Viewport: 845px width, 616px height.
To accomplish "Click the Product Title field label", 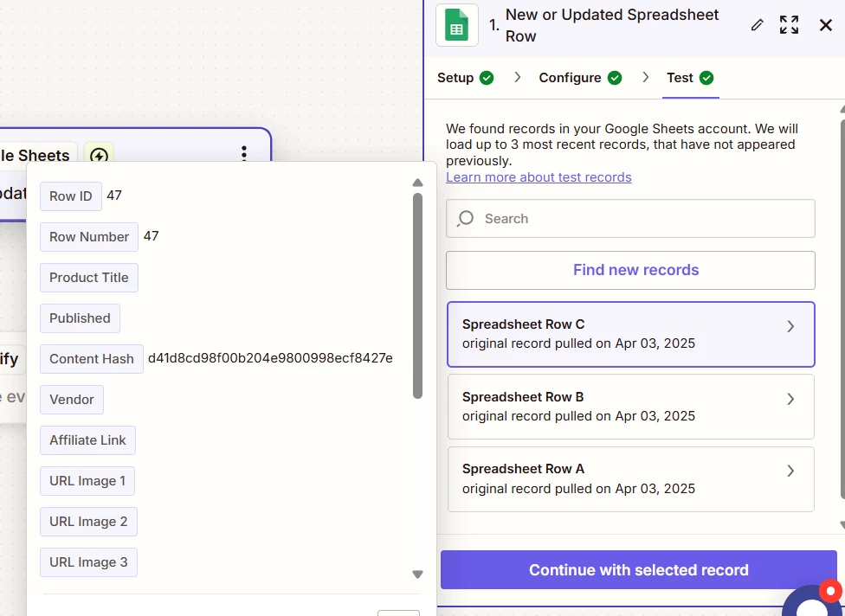I will point(89,278).
